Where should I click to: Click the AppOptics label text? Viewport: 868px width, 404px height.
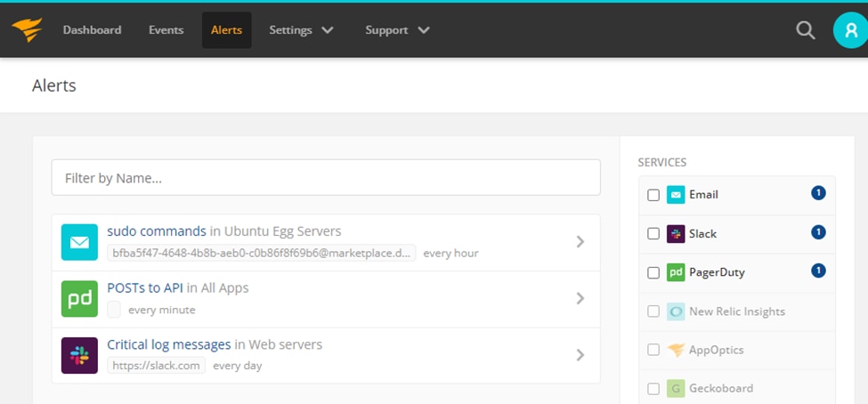click(717, 351)
